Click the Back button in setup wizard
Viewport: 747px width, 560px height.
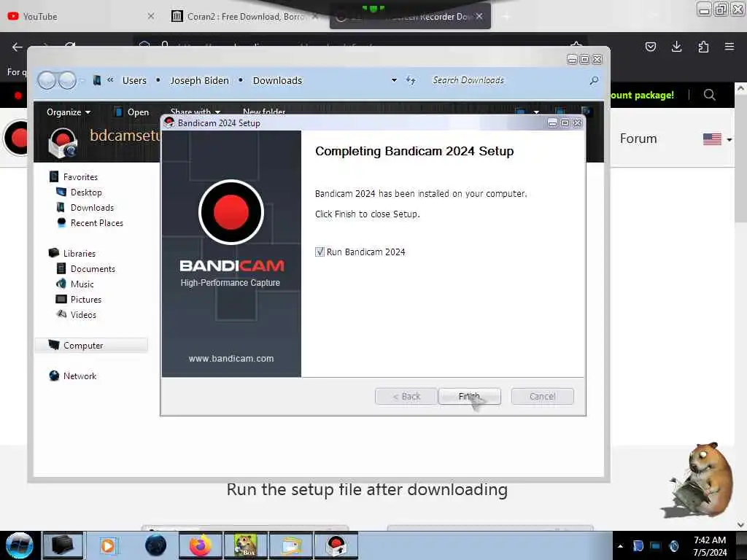pos(406,396)
